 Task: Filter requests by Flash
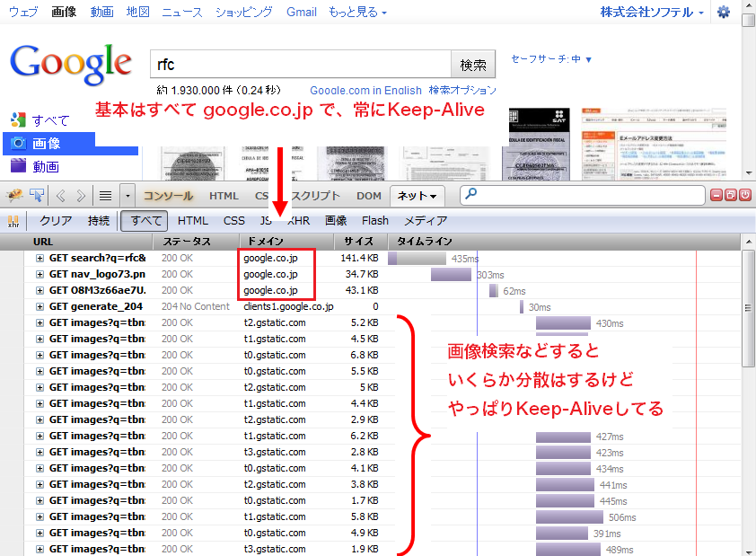pyautogui.click(x=375, y=221)
